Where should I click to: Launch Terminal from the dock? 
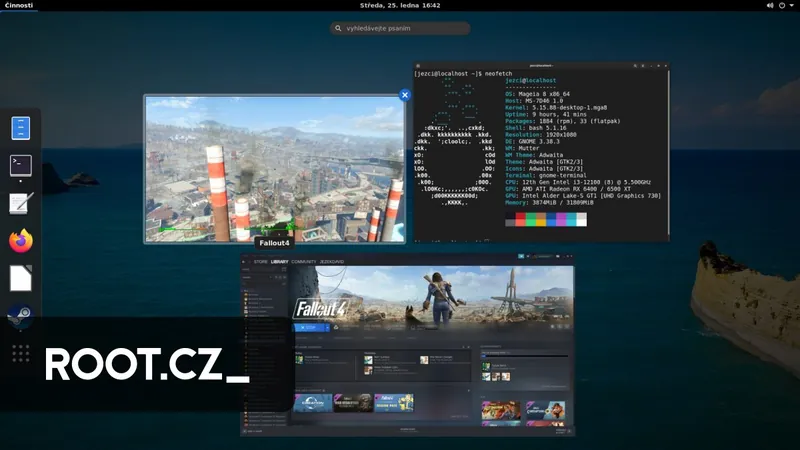[x=21, y=166]
